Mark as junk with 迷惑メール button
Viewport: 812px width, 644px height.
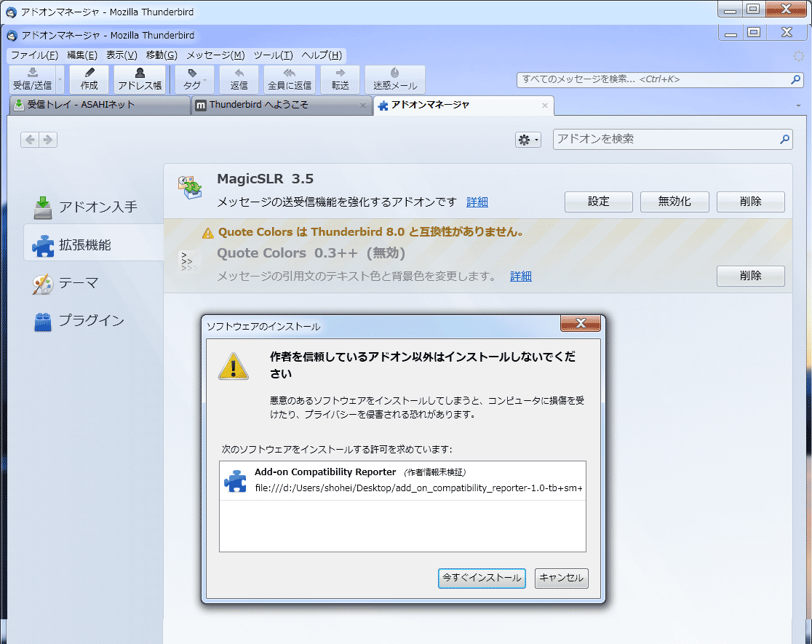395,79
